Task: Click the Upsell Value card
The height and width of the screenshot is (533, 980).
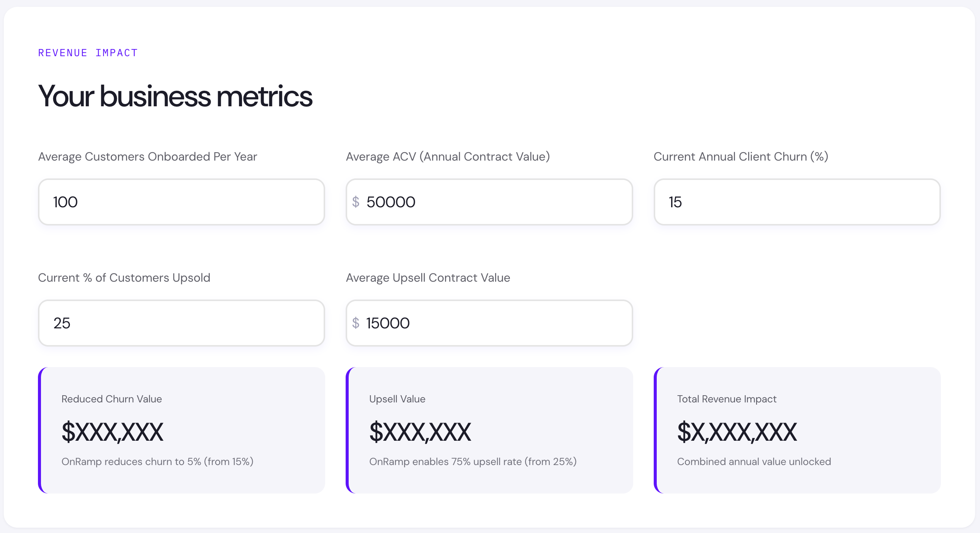Action: pyautogui.click(x=489, y=429)
